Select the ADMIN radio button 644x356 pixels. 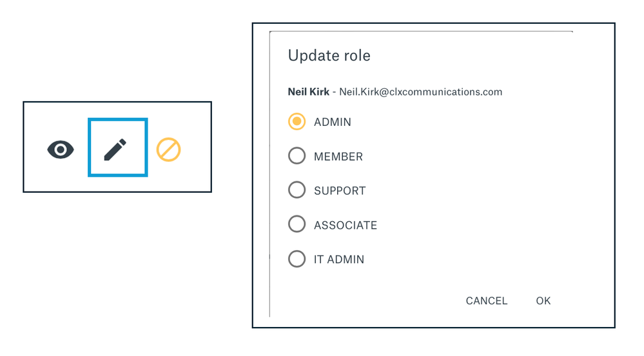pyautogui.click(x=297, y=122)
